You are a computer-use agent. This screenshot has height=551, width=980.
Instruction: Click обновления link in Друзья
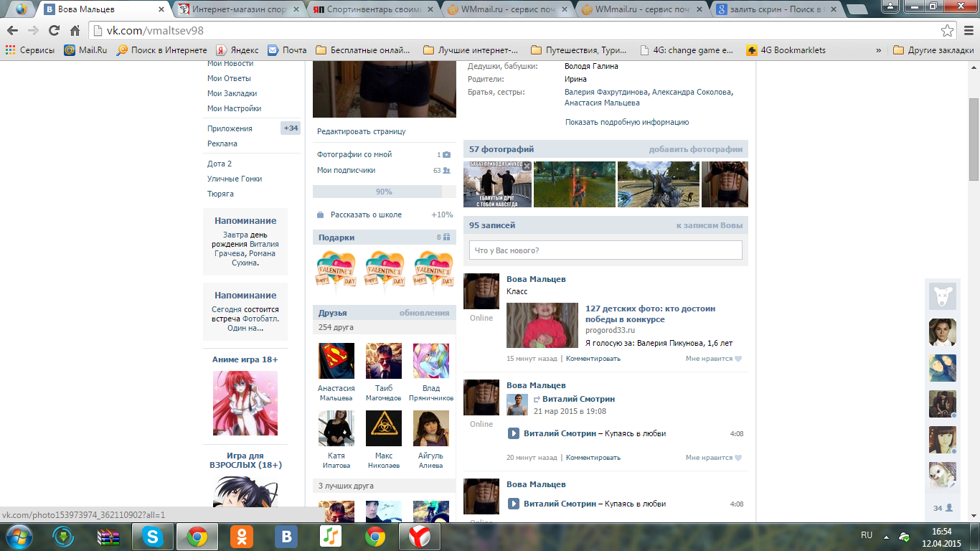click(425, 313)
